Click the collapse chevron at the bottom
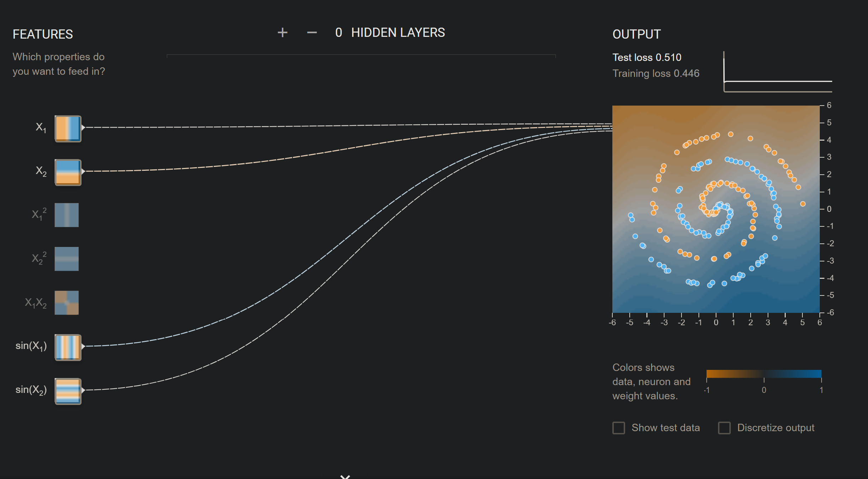The image size is (868, 479). coord(345,477)
